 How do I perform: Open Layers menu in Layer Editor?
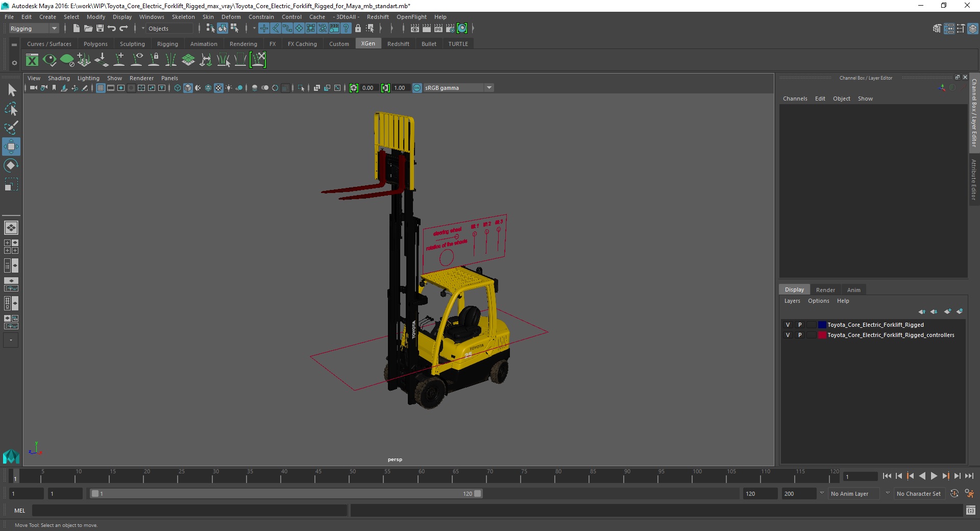pos(792,301)
